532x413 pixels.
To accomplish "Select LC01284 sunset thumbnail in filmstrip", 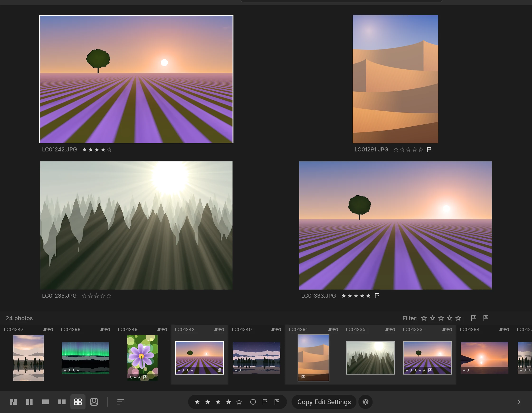I will coord(484,358).
